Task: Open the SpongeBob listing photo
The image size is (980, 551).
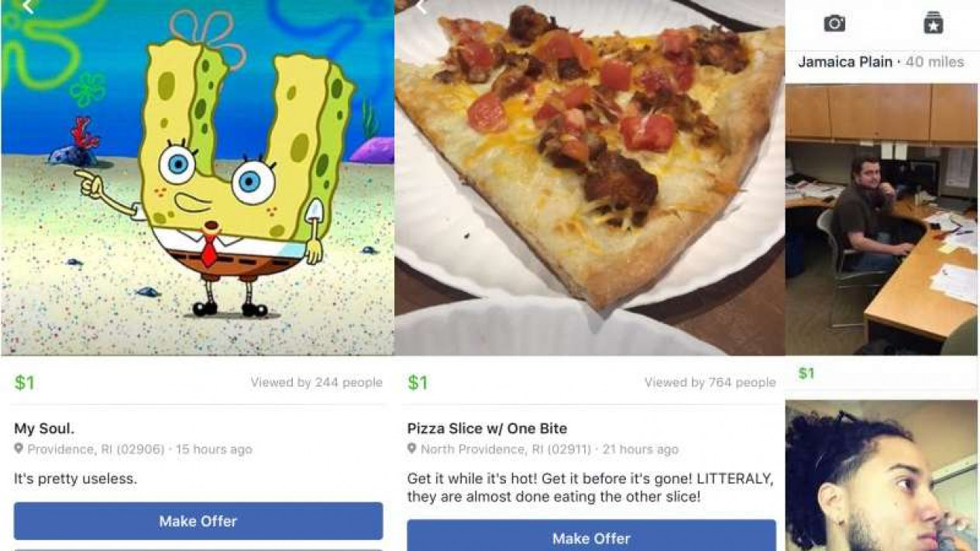Action: 198,177
